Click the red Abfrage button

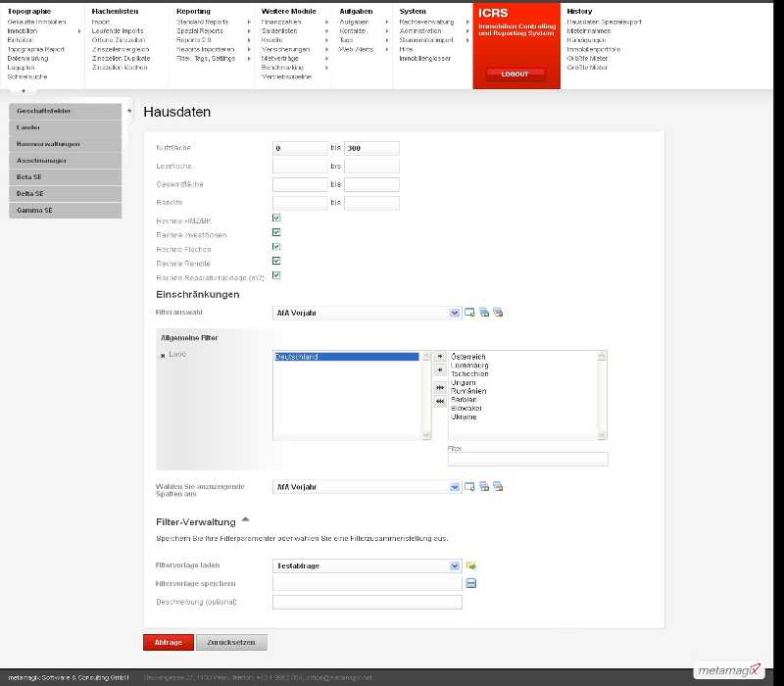(x=168, y=643)
